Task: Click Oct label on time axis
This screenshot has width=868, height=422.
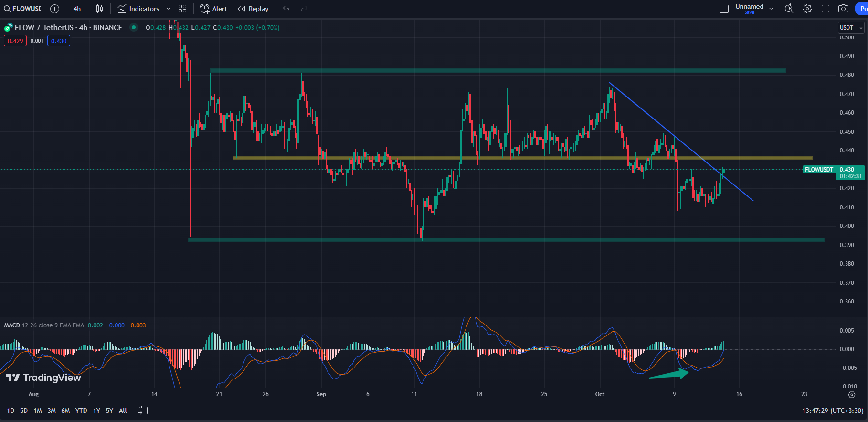Action: [x=600, y=394]
